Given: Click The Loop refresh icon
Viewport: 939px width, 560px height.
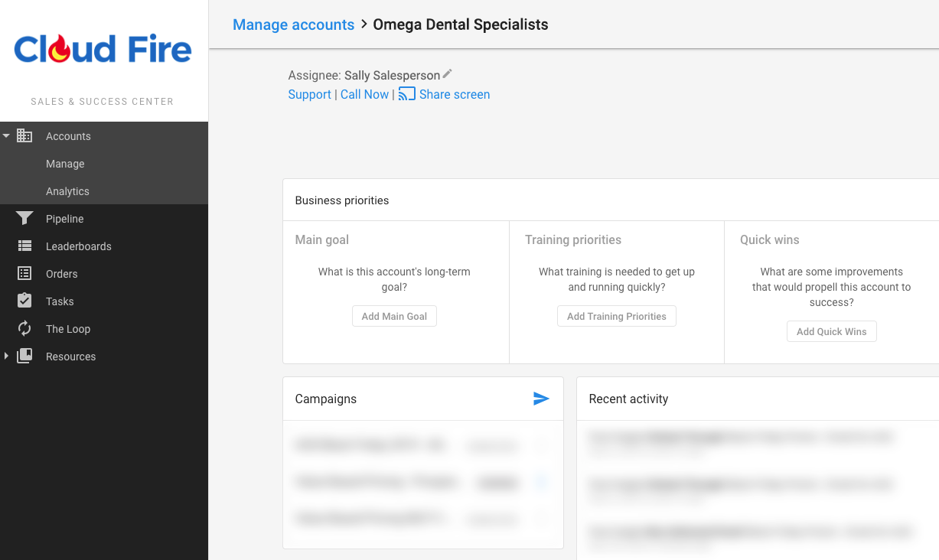Looking at the screenshot, I should [24, 329].
